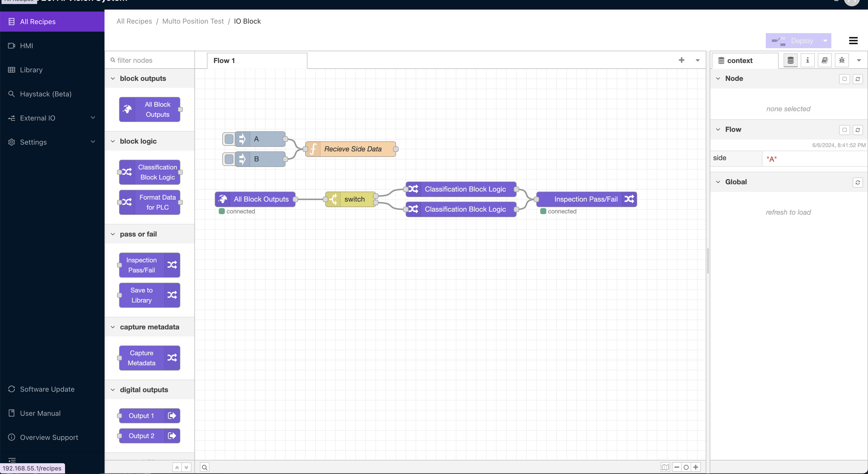This screenshot has height=474, width=868.
Task: Reset the canvas zoom level
Action: coord(686,467)
